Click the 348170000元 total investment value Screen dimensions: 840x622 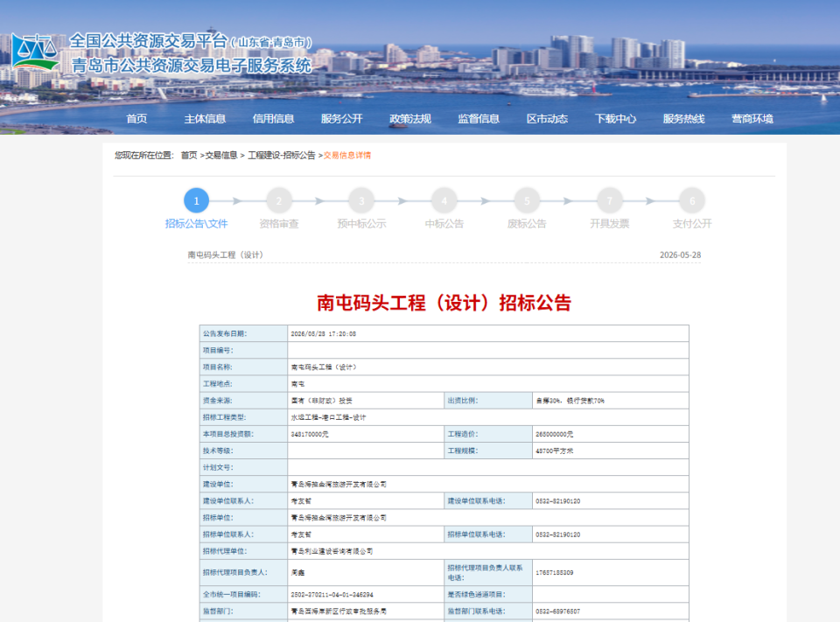(310, 435)
